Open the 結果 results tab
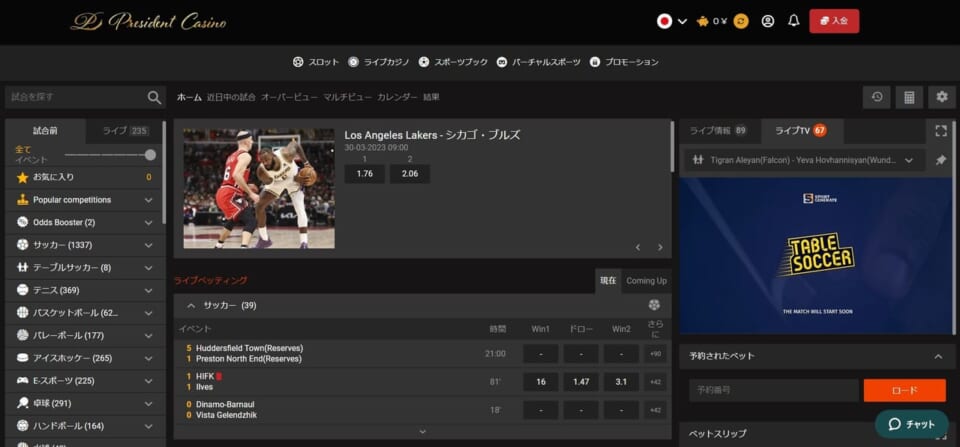 [431, 97]
